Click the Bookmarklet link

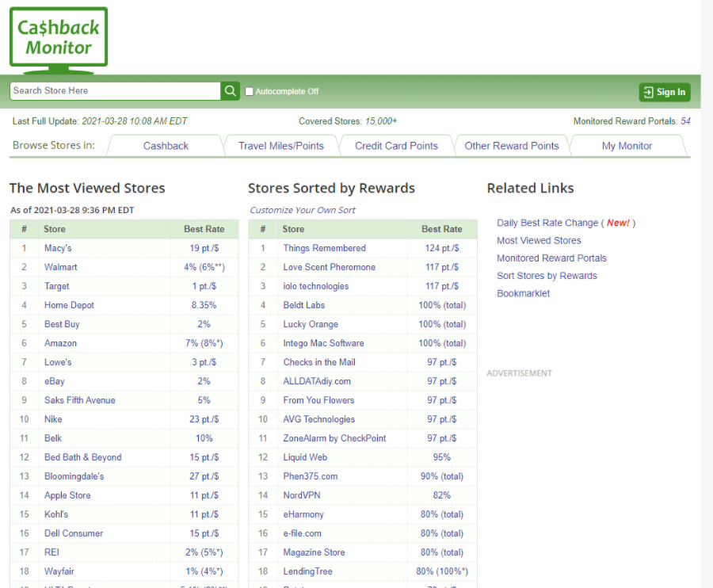[523, 294]
